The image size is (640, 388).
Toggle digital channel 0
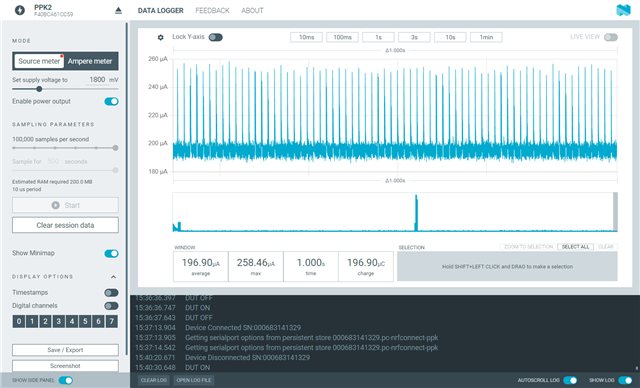(19, 321)
